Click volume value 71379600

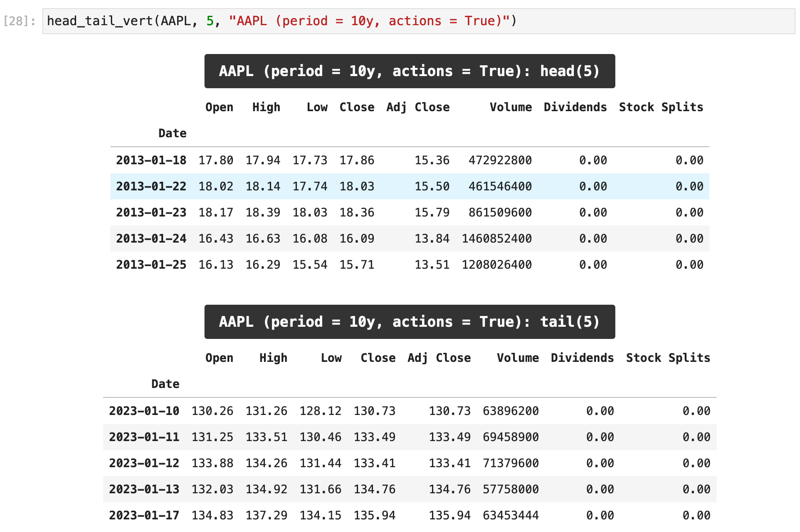(x=511, y=463)
